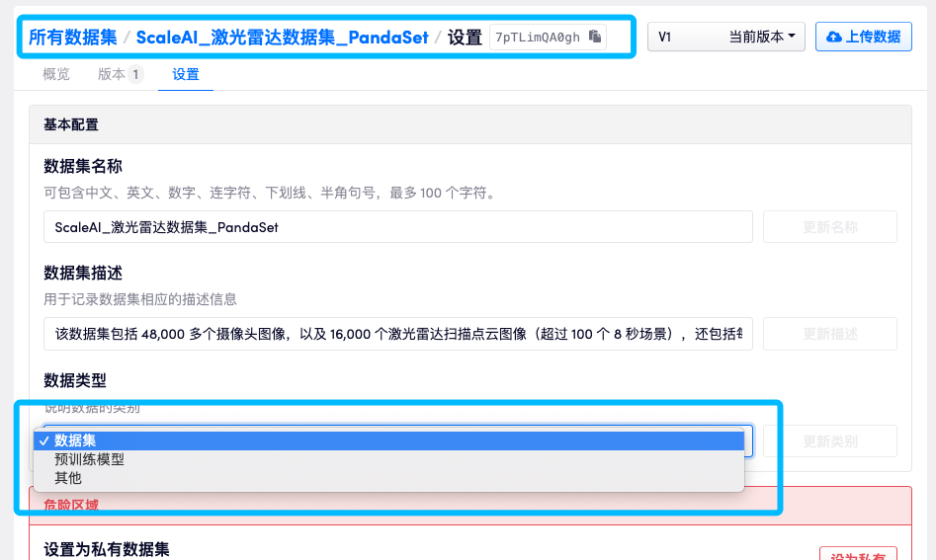Copy the dataset ID 7pTLimQA0gh
The height and width of the screenshot is (560, 936).
595,37
